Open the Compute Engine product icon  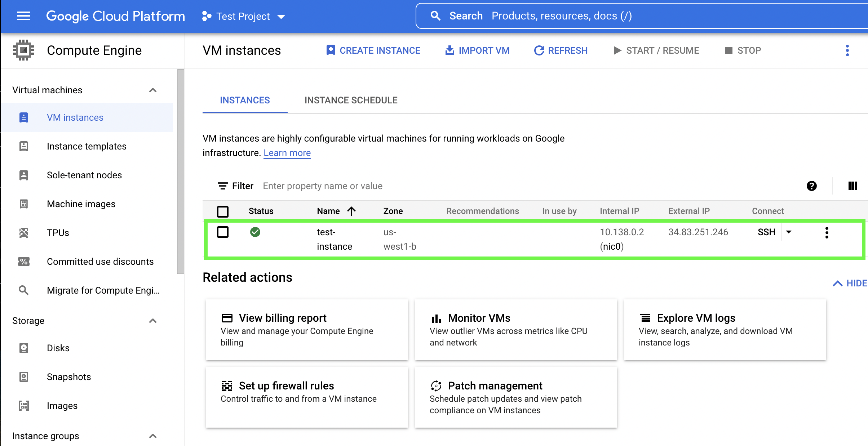pos(23,50)
